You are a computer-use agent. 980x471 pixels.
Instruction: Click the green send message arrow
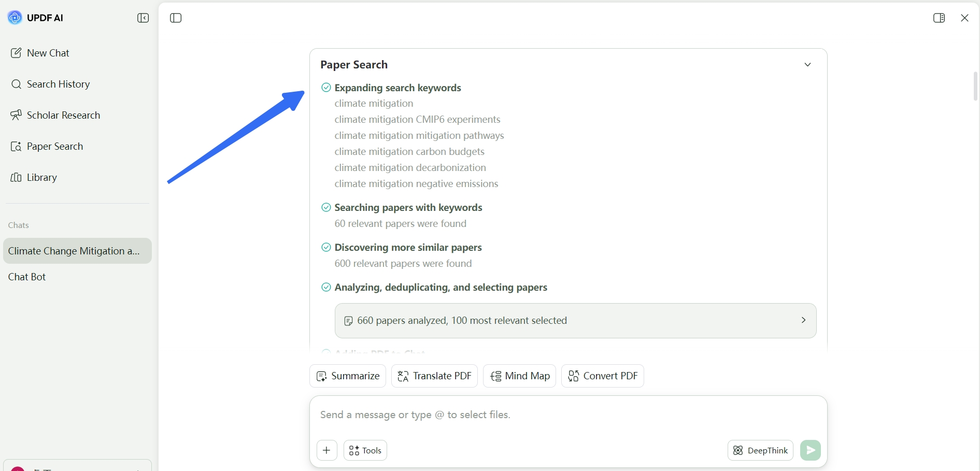coord(810,450)
